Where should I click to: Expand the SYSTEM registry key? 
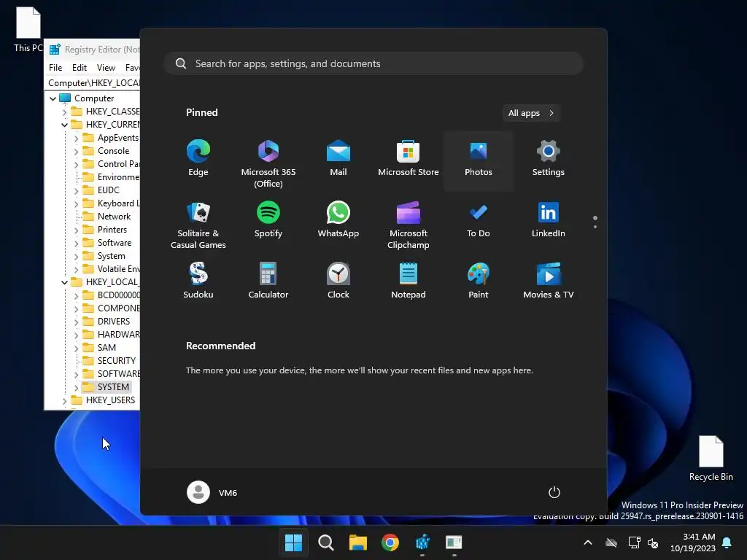pyautogui.click(x=76, y=388)
